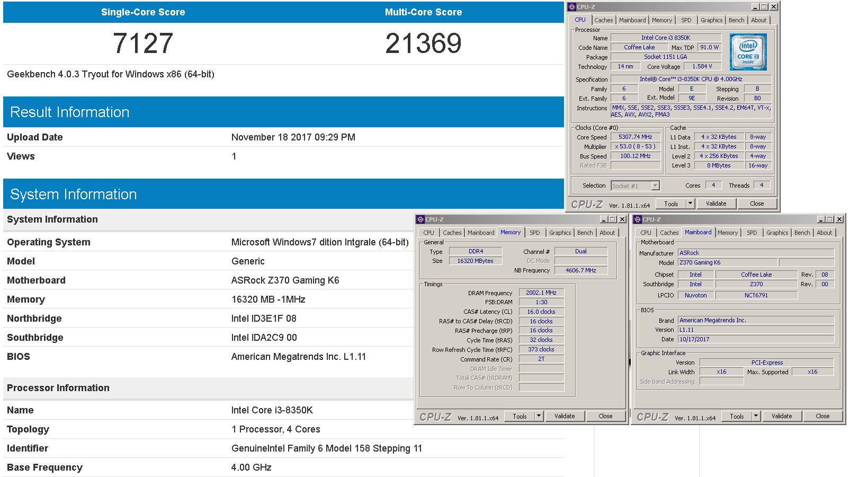Open About tab in the Memory window
Viewport: 868px width, 477px height.
pos(607,233)
